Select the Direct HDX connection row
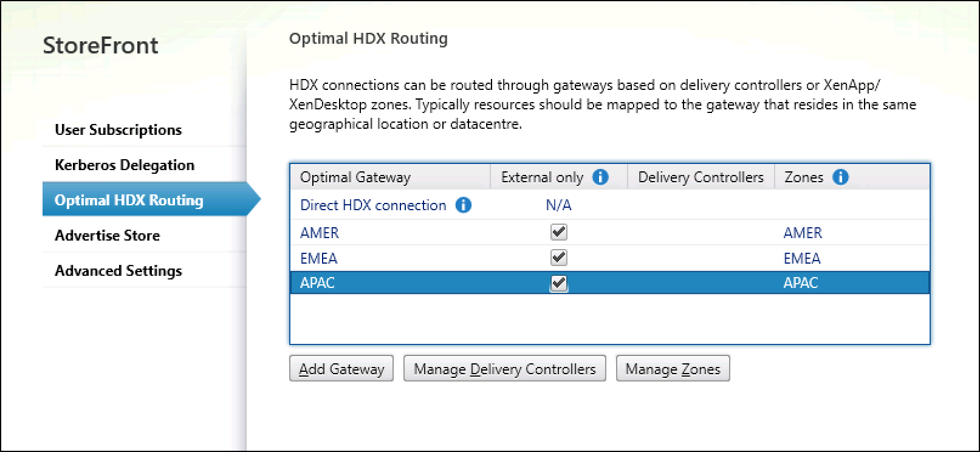This screenshot has height=452, width=980. 373,205
